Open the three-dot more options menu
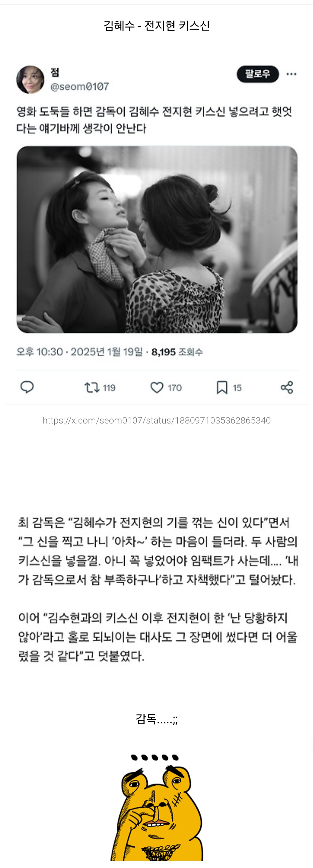The image size is (313, 868). pyautogui.click(x=291, y=74)
